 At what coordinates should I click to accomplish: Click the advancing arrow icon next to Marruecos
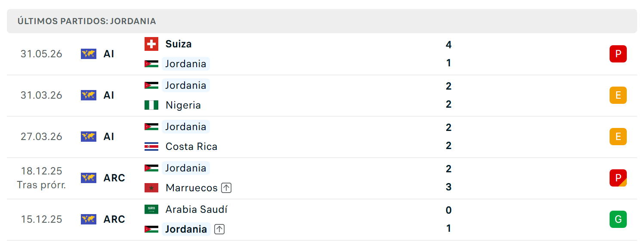pos(227,188)
